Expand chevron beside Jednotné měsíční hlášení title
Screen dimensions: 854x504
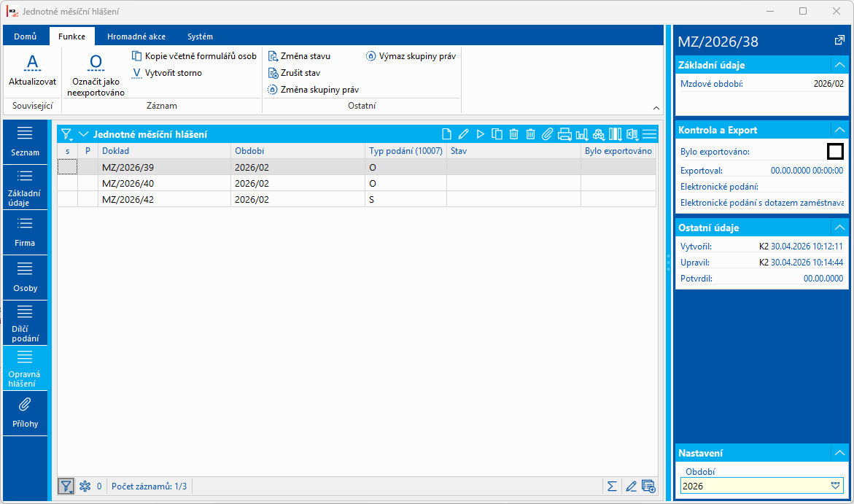pos(83,134)
